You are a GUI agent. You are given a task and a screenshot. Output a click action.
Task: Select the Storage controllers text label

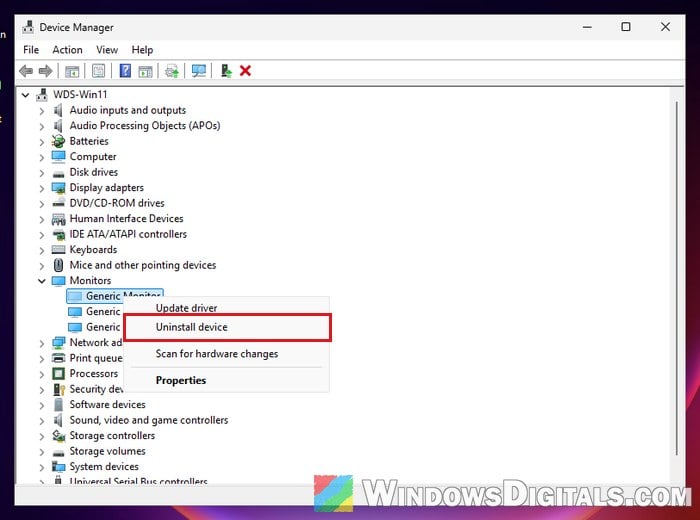tap(112, 436)
